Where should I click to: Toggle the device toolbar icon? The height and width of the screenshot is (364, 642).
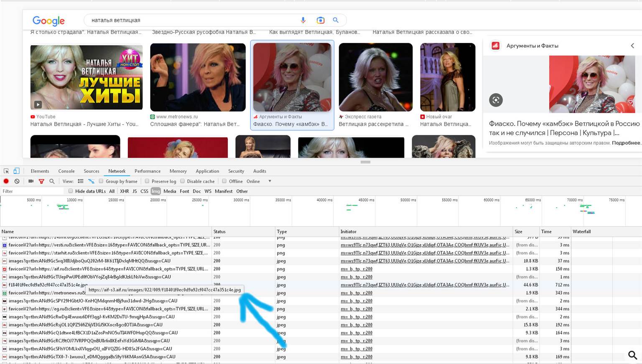[16, 171]
